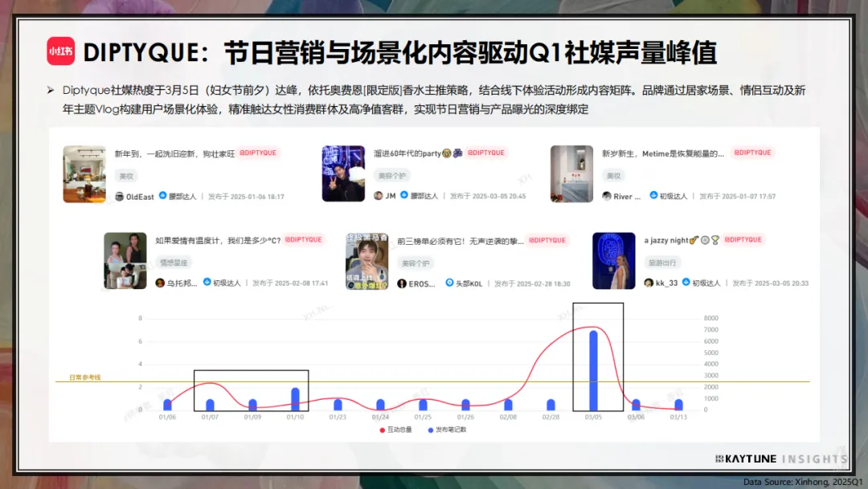Select the blue bar at 02/08

508,405
